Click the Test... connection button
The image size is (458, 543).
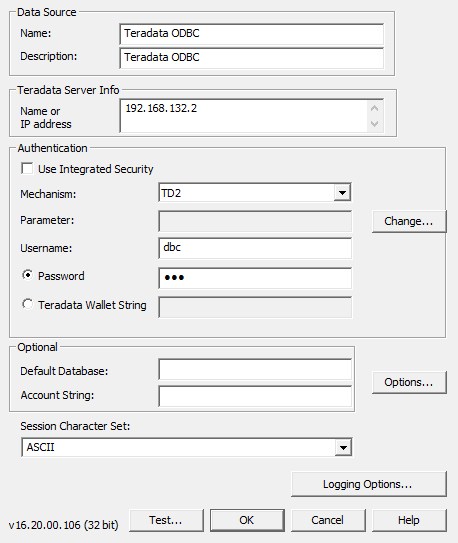pyautogui.click(x=166, y=520)
